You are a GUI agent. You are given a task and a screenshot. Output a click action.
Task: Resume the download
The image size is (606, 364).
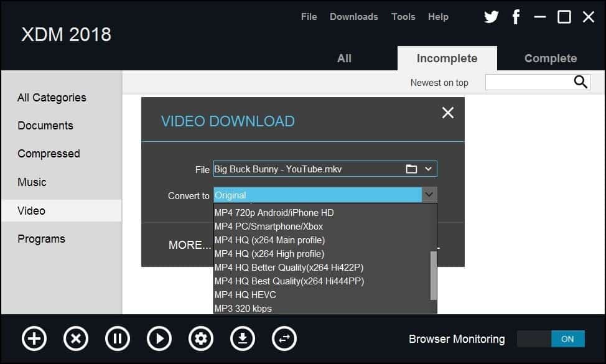pyautogui.click(x=159, y=338)
